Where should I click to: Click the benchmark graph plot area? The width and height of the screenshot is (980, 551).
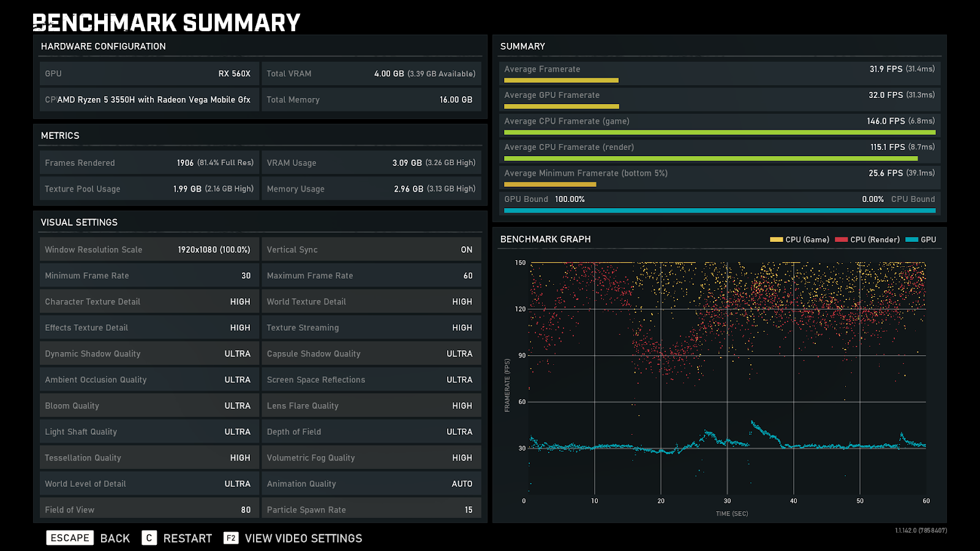pyautogui.click(x=728, y=378)
